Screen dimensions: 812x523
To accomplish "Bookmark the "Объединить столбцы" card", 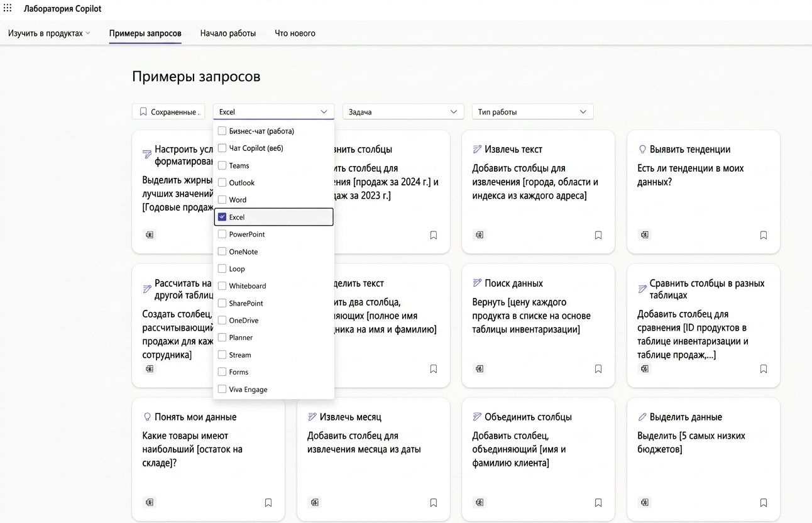I will (598, 503).
